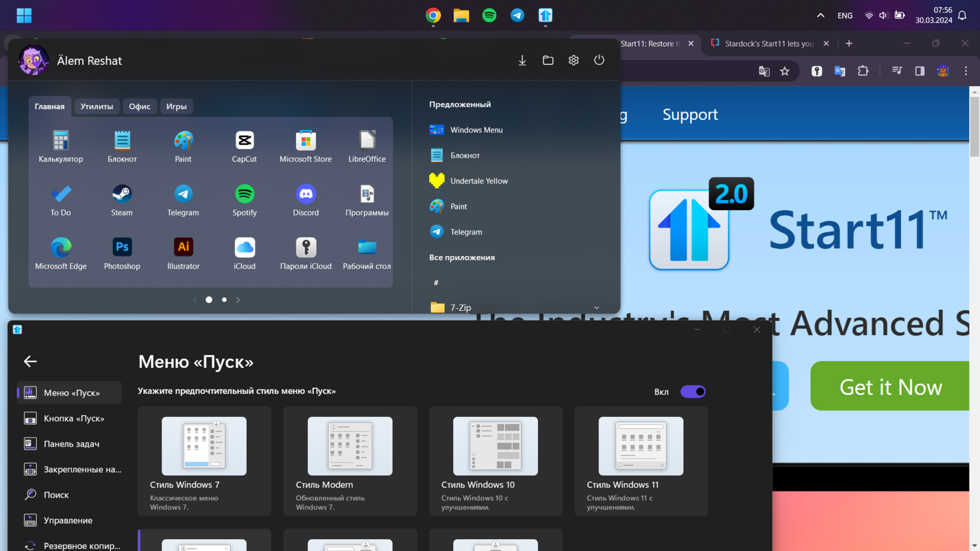Select Стиль Windows 11 card

click(x=641, y=461)
